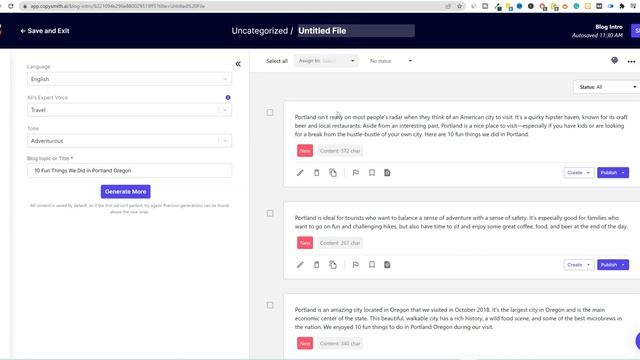The image size is (640, 360).
Task: Open Create dropdown on first result
Action: click(578, 173)
